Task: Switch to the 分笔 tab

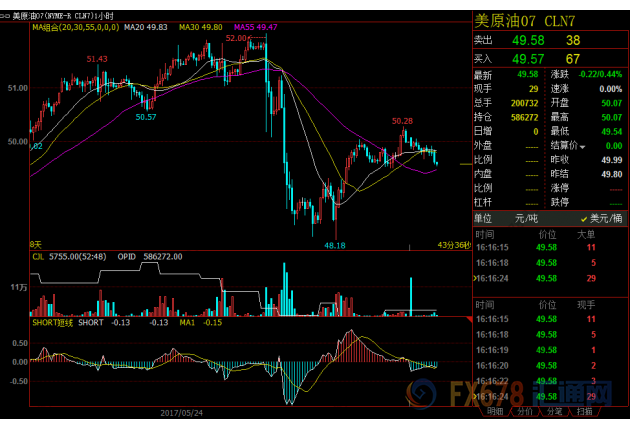Action: click(x=554, y=411)
